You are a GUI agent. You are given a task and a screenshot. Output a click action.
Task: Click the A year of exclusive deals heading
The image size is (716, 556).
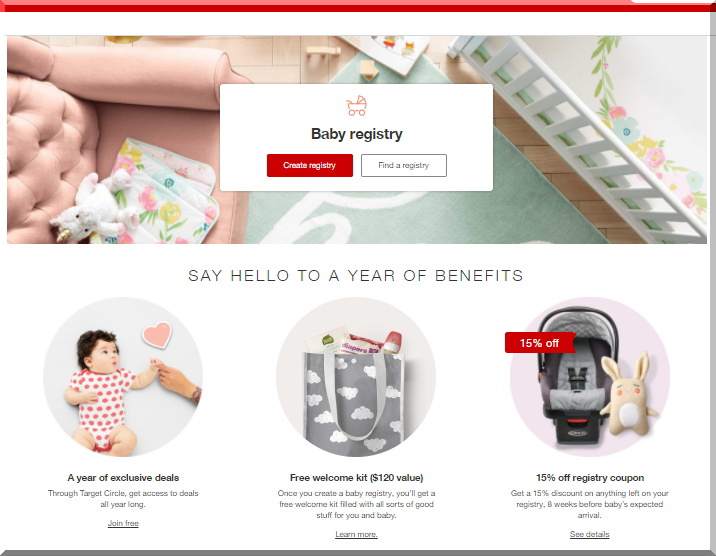(123, 477)
